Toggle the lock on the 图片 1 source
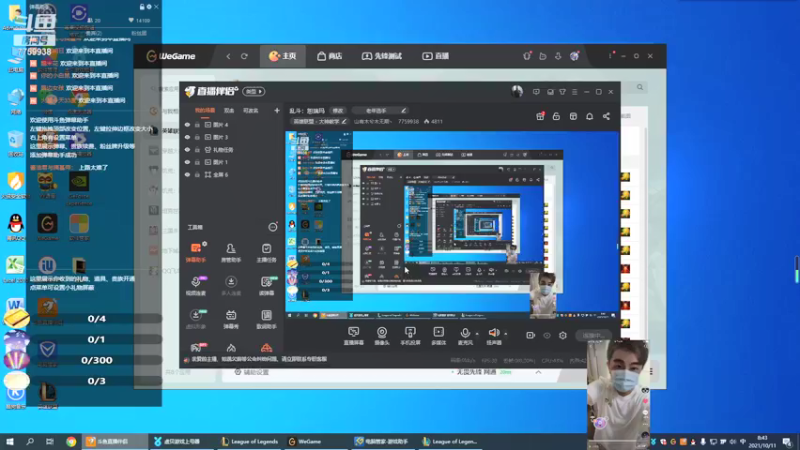 coord(197,162)
